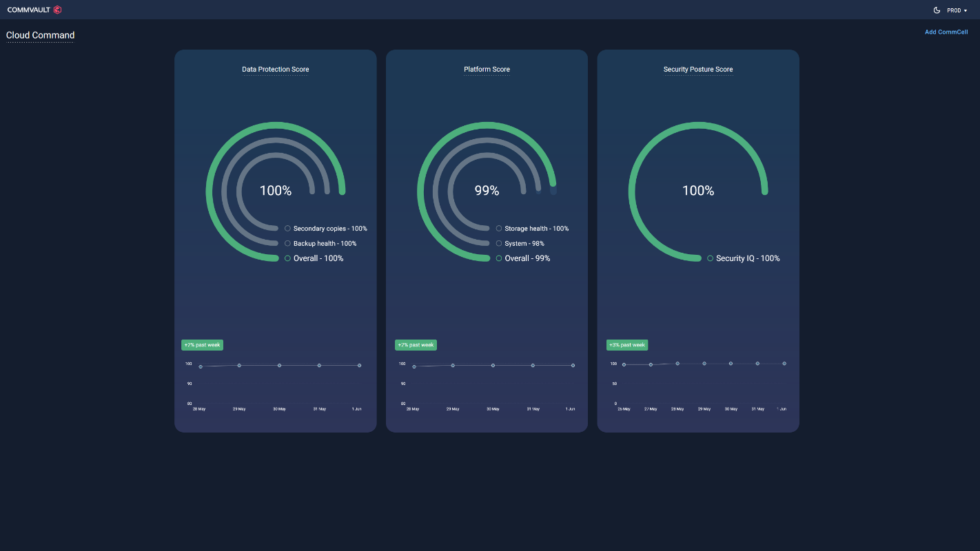Click 1 Jun point on Data Protection chart
Viewport: 980px width, 551px height.
[359, 366]
